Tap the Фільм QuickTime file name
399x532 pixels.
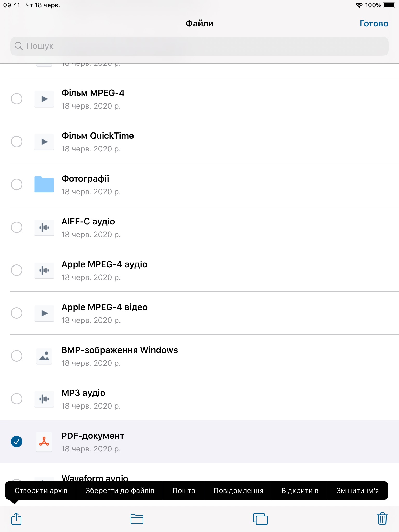(x=98, y=136)
